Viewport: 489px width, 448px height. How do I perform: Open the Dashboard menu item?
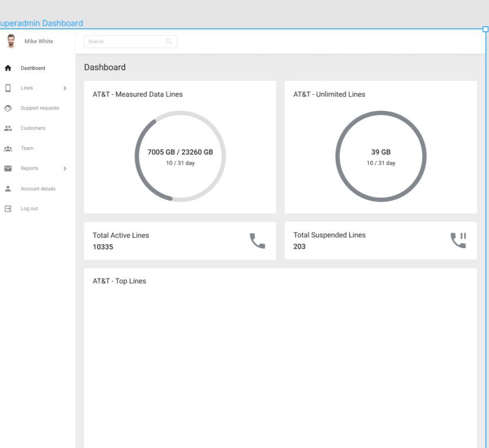tap(33, 68)
